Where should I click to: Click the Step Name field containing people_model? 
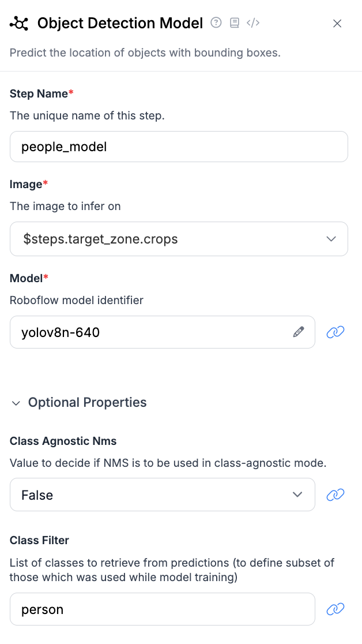click(x=179, y=147)
